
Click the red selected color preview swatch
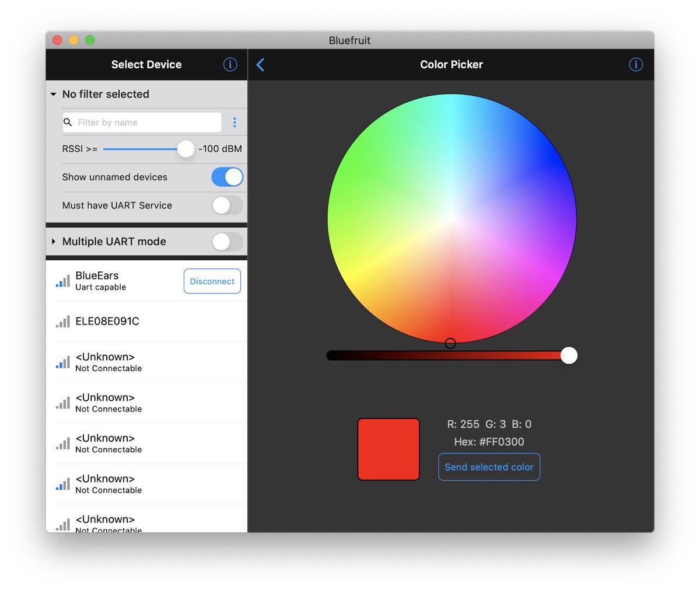tap(388, 449)
